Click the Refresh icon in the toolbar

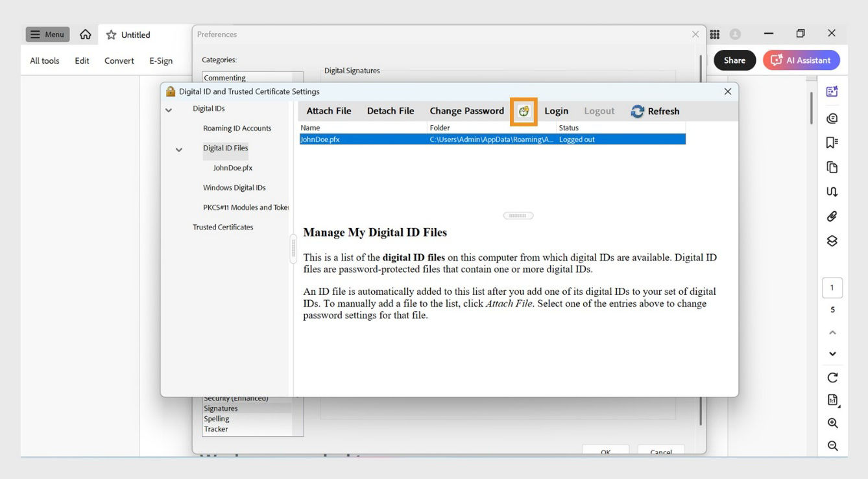tap(655, 110)
